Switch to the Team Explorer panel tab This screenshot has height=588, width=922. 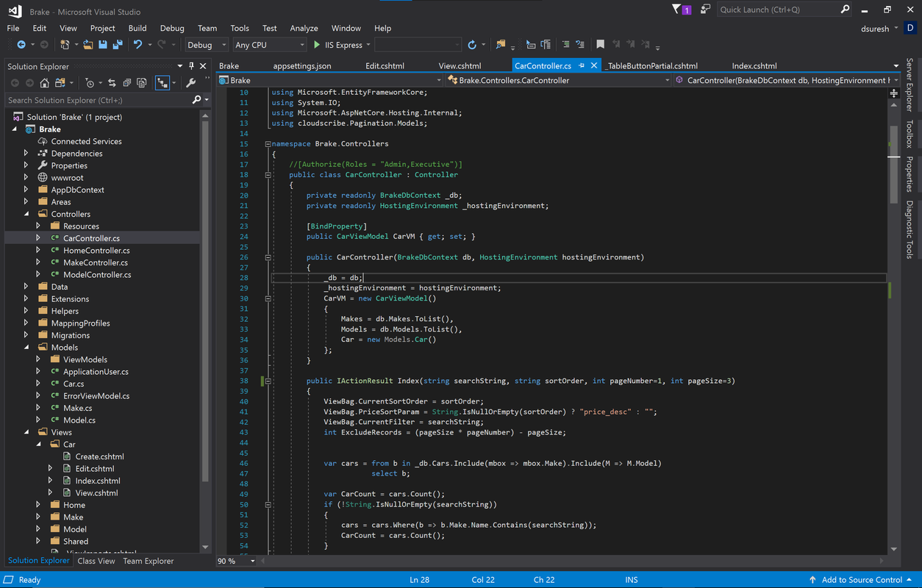pos(149,561)
